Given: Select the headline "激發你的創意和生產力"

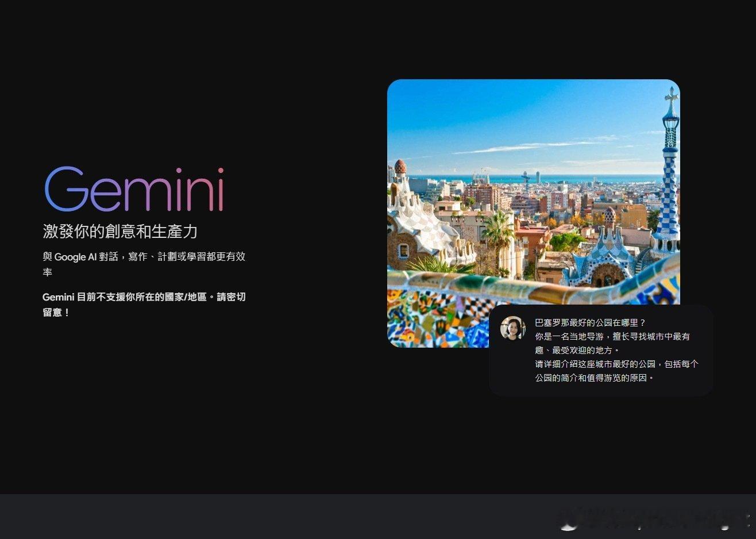Looking at the screenshot, I should pyautogui.click(x=120, y=232).
